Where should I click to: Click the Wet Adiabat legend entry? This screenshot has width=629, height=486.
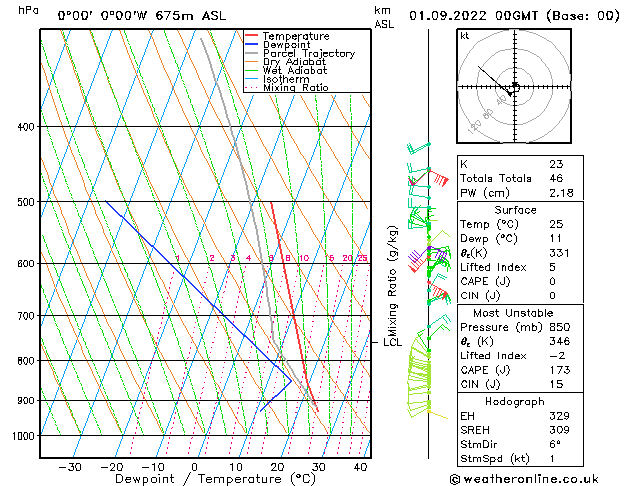293,70
